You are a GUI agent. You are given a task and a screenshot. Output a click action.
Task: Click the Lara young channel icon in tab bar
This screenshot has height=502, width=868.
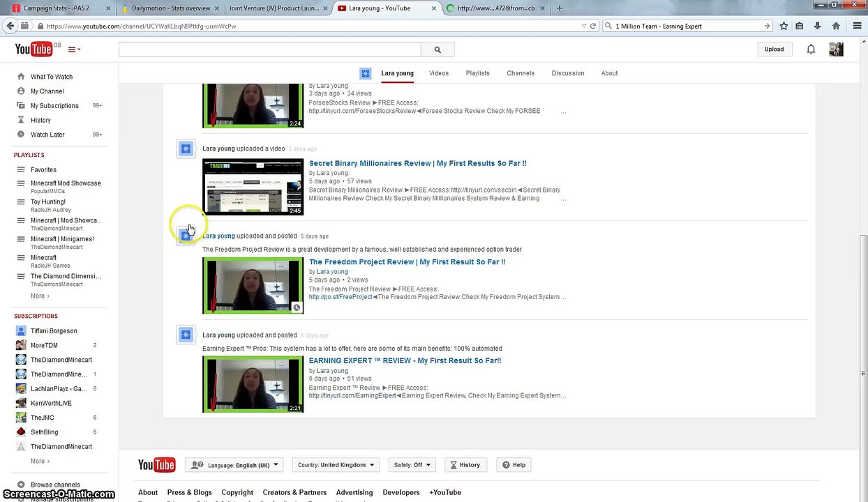(x=365, y=73)
